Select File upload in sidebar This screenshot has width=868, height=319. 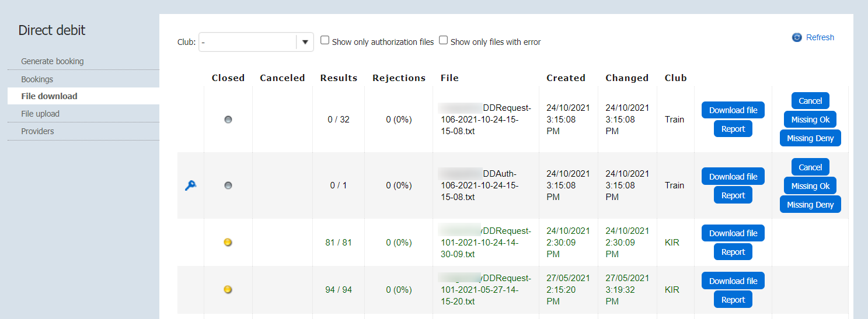[40, 114]
